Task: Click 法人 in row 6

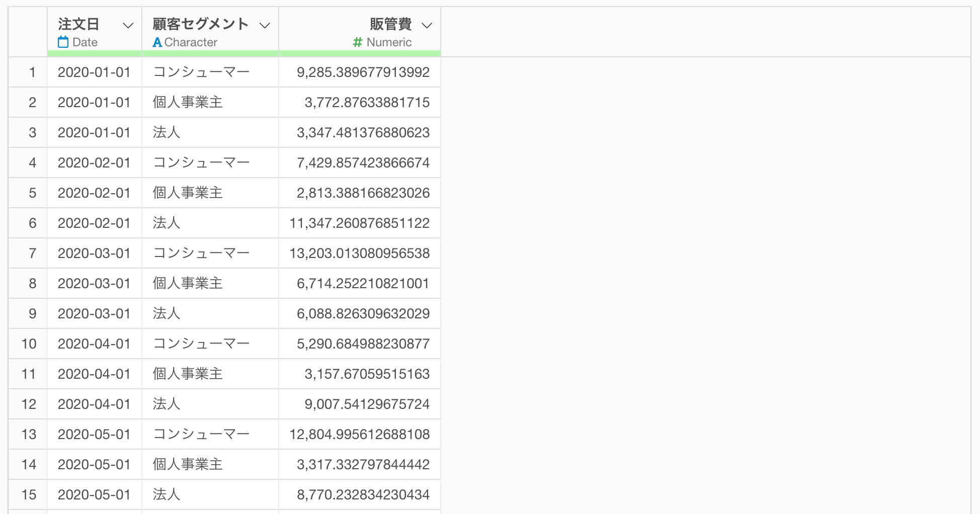Action: click(167, 223)
